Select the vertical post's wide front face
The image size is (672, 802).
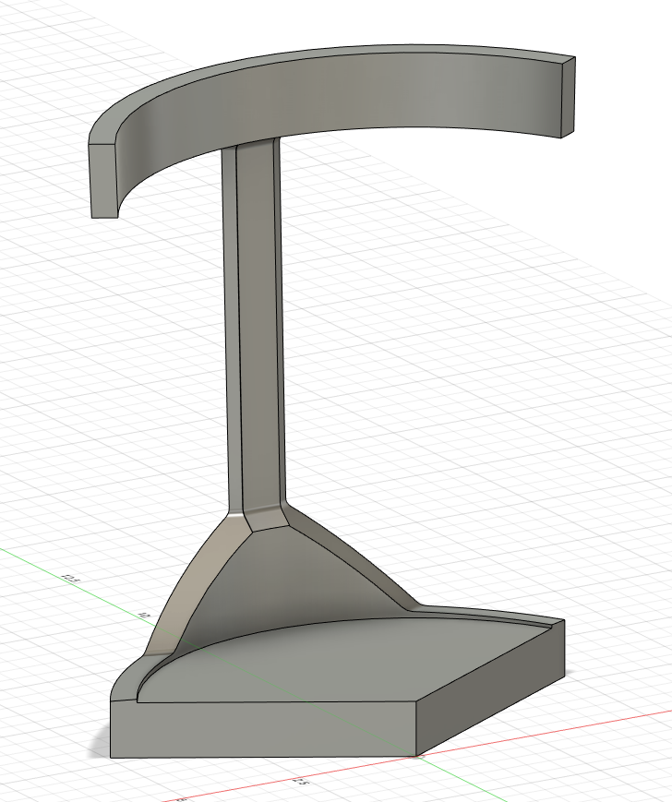pos(259,328)
